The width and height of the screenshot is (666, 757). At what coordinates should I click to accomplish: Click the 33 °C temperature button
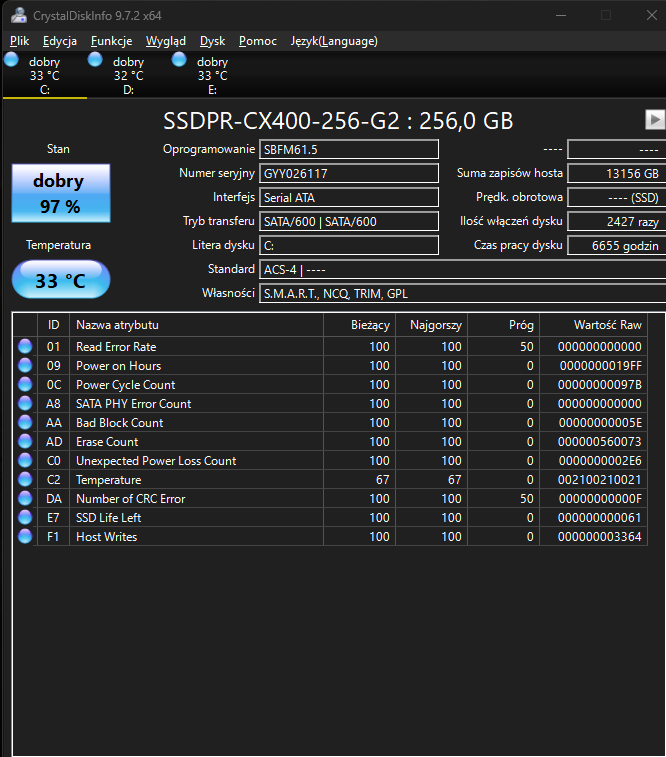60,281
